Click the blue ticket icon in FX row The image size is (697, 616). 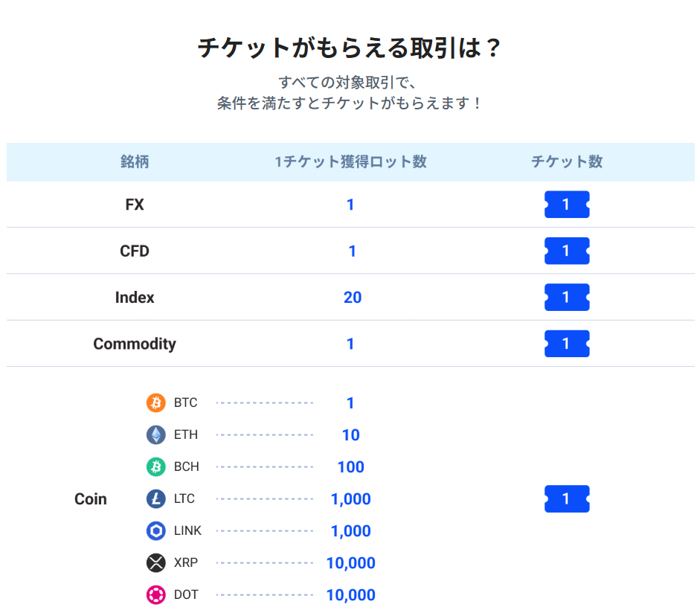click(567, 205)
